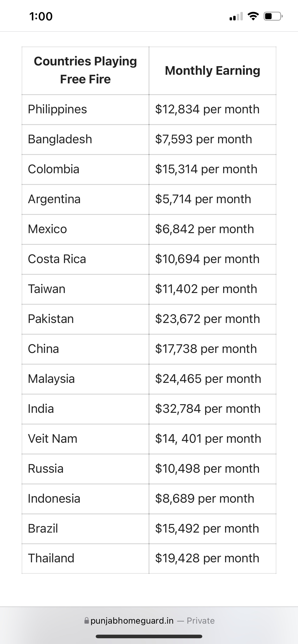The width and height of the screenshot is (298, 644).
Task: Select the Countries Playing Free Fire header
Action: (85, 70)
